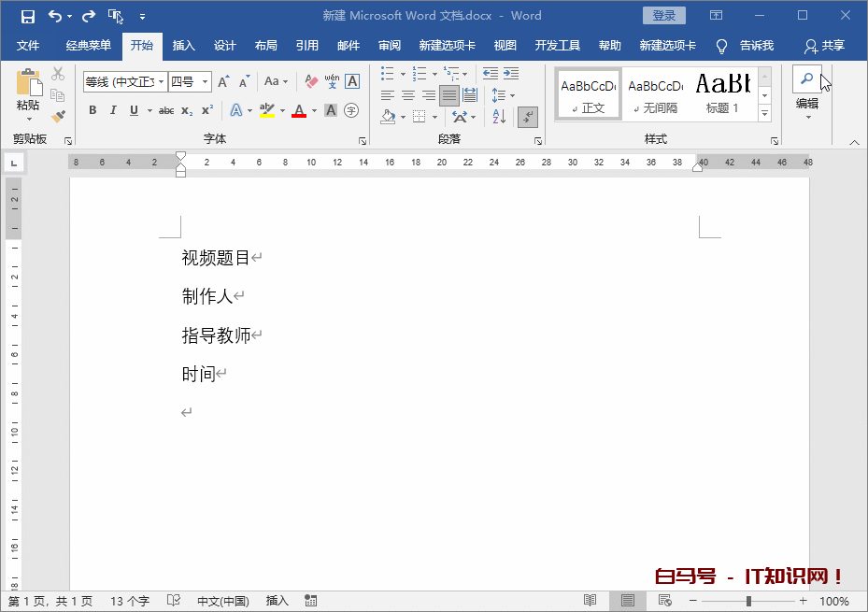Enable superscript formatting

[x=206, y=110]
